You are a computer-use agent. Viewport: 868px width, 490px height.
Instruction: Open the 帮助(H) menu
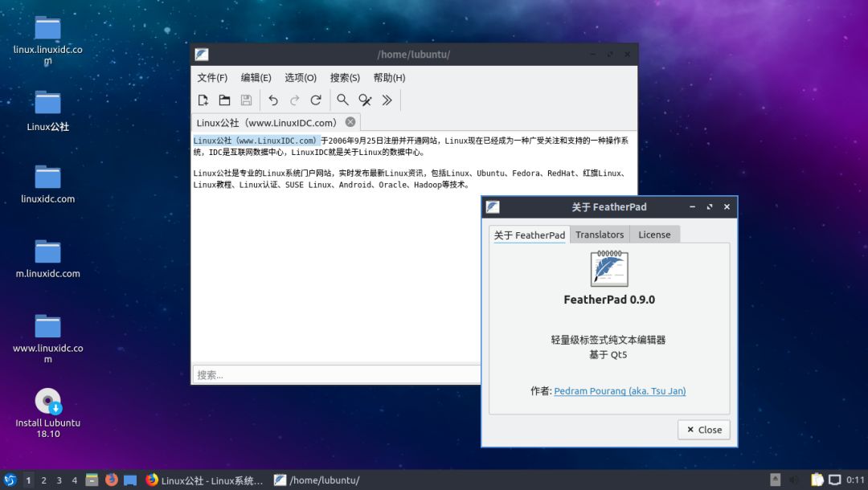point(389,78)
